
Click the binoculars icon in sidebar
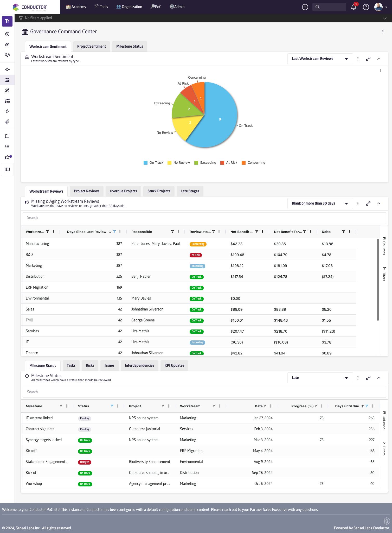pos(7,45)
